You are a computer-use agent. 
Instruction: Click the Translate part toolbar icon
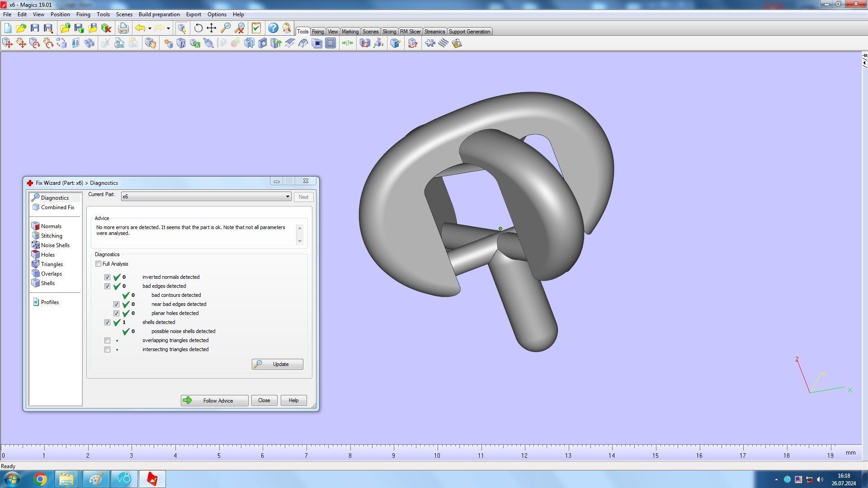coord(8,43)
